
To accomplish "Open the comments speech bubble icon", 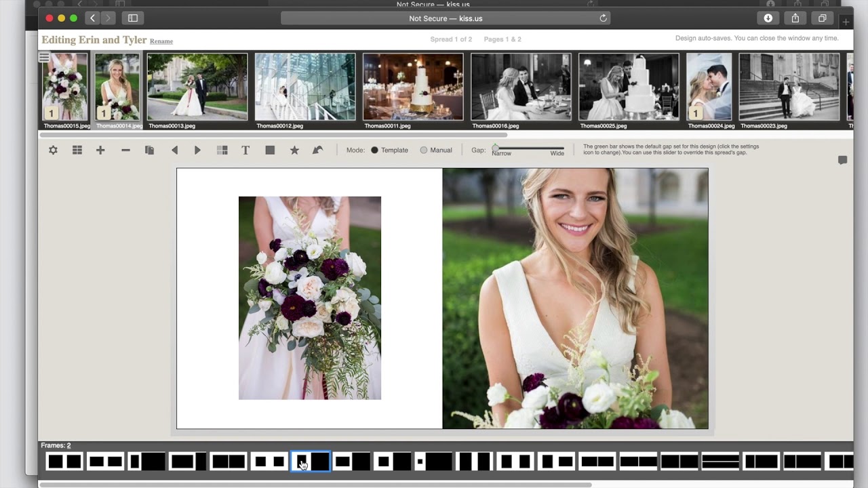I will tap(842, 160).
